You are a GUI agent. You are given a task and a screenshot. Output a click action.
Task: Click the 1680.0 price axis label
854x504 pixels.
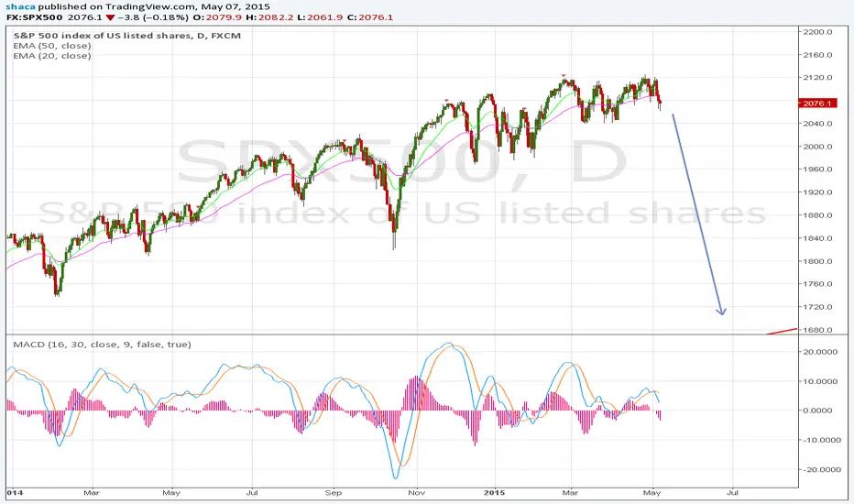click(817, 330)
